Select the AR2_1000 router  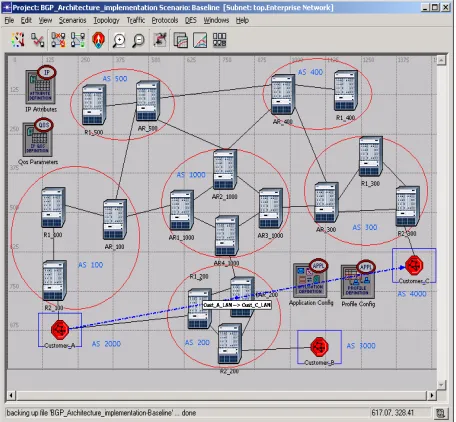225,169
